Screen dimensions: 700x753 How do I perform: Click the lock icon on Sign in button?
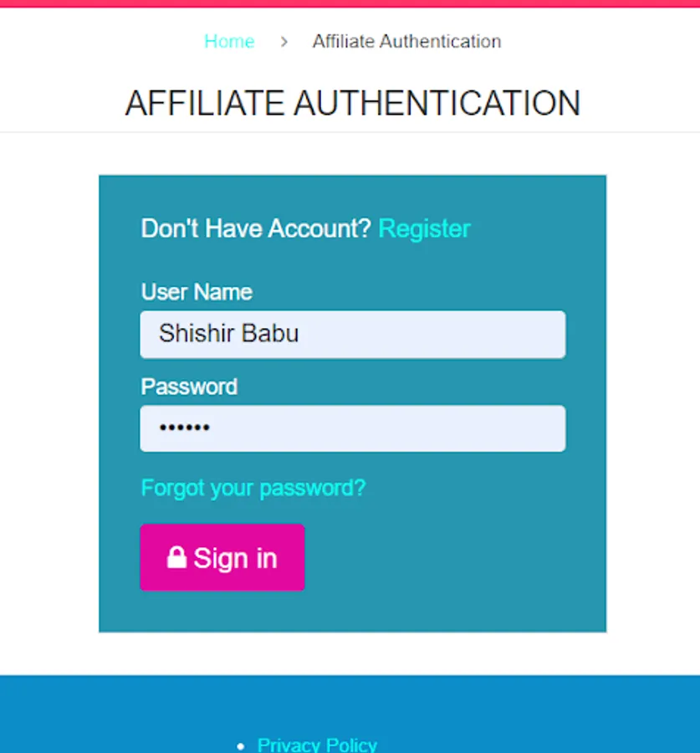pos(176,557)
